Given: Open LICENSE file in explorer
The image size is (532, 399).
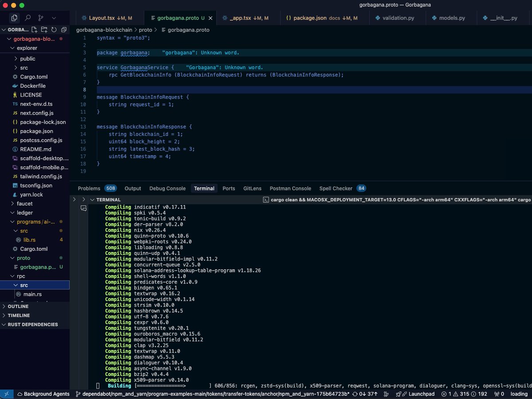Looking at the screenshot, I should [31, 95].
